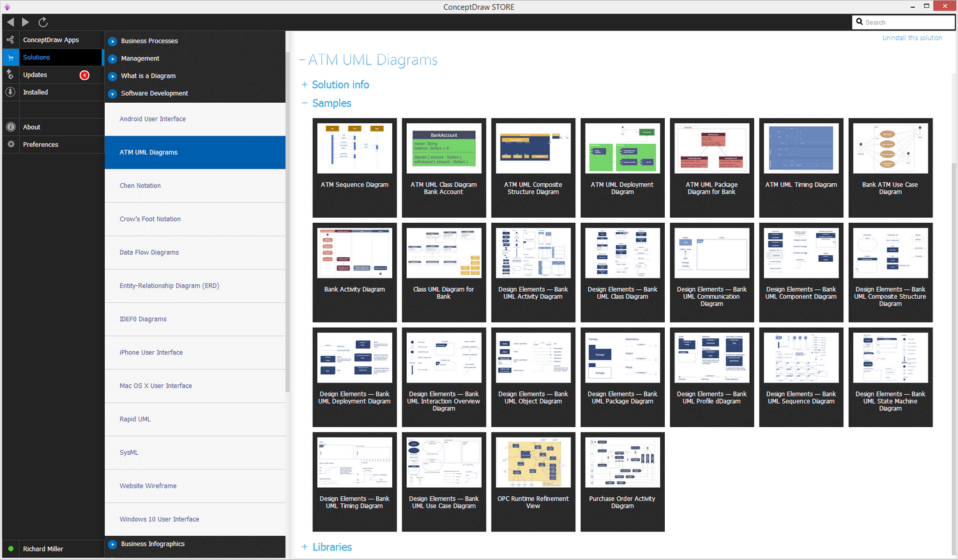This screenshot has height=560, width=958.
Task: Click the search magnifier icon
Action: coord(860,22)
